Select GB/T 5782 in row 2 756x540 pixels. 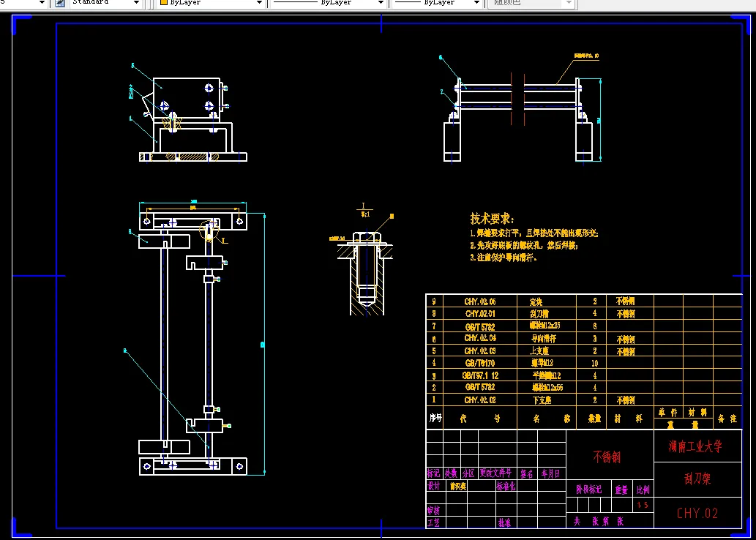click(x=480, y=387)
